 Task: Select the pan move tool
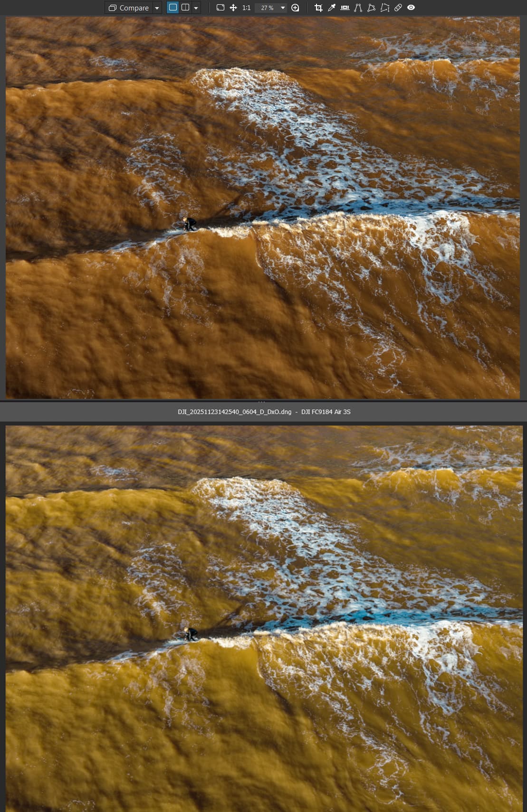(233, 8)
